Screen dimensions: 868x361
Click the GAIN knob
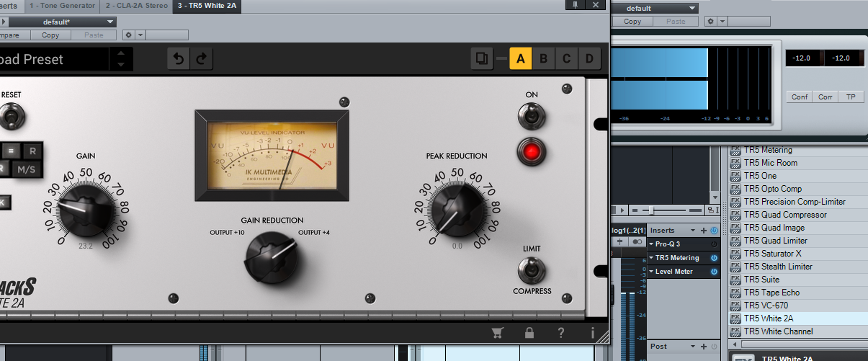pyautogui.click(x=86, y=209)
